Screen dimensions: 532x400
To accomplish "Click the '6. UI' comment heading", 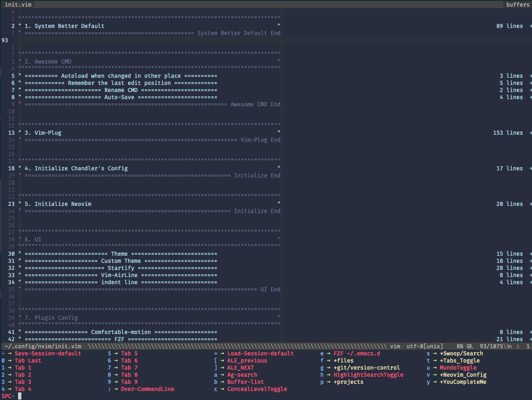I will [x=33, y=240].
